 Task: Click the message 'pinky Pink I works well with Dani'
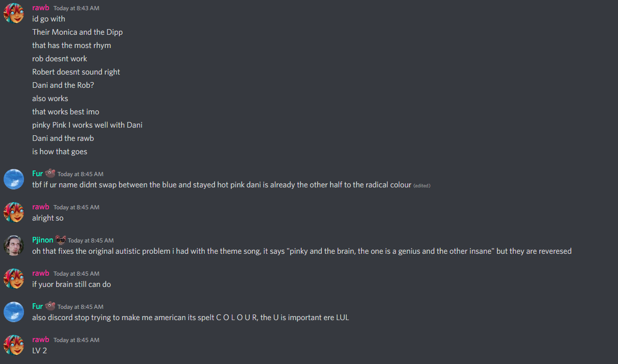click(87, 125)
